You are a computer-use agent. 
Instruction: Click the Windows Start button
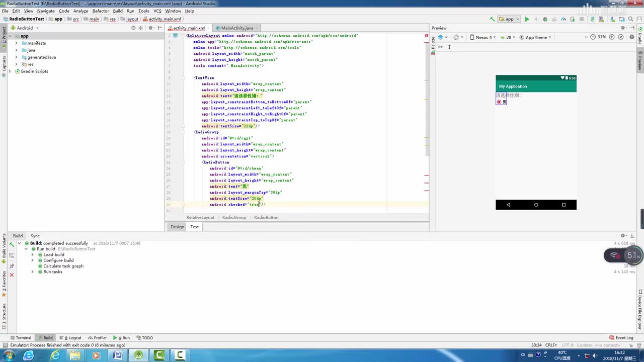(x=9, y=356)
